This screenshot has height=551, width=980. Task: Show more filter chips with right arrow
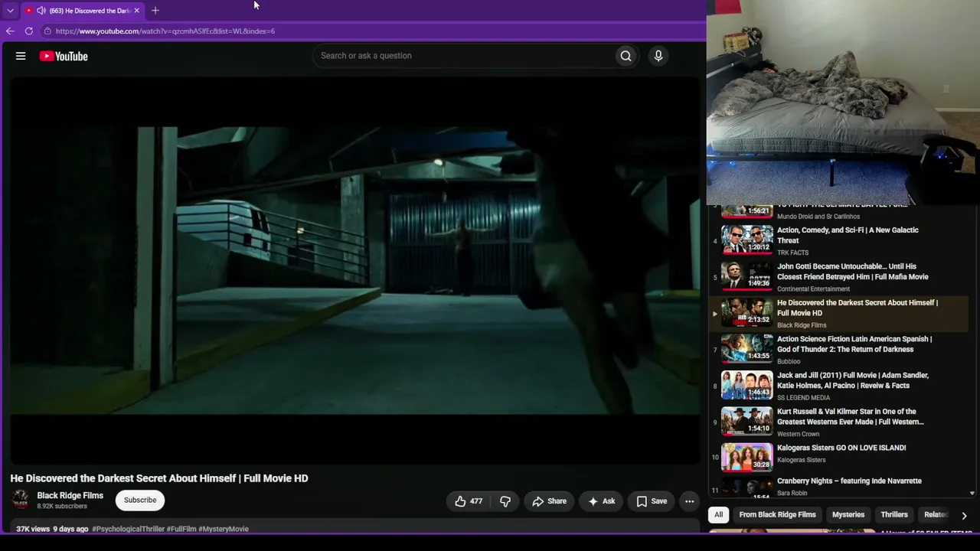pos(964,515)
